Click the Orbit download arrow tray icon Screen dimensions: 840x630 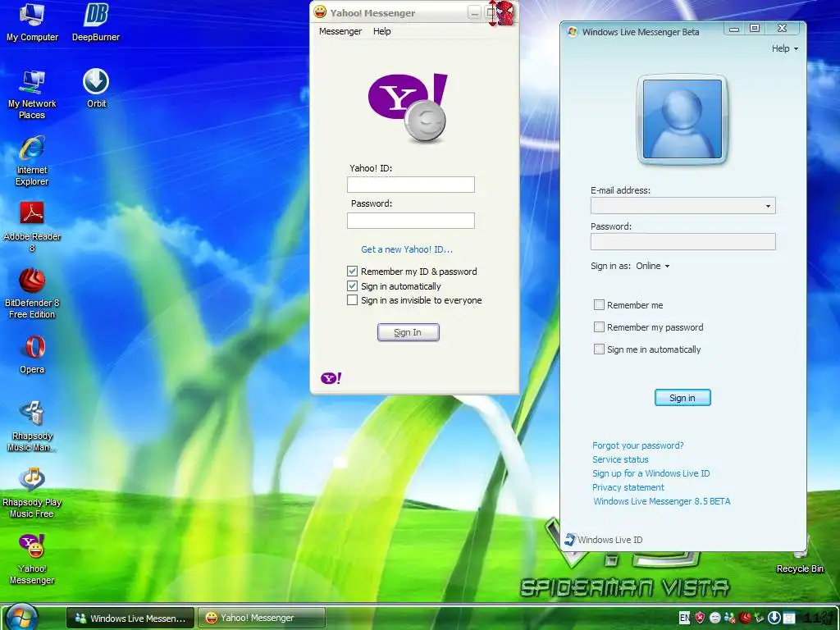point(774,618)
